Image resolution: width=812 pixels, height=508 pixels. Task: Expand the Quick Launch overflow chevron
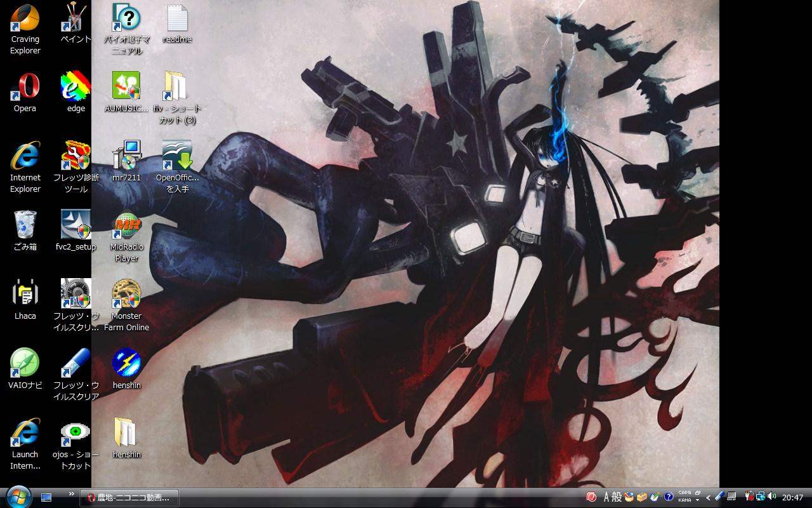coord(72,493)
